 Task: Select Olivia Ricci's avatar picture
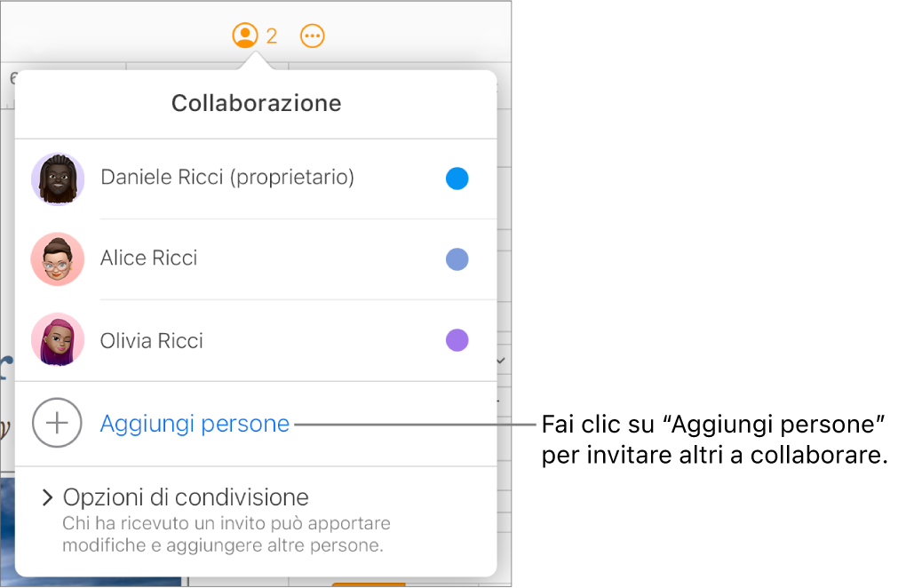[x=57, y=340]
